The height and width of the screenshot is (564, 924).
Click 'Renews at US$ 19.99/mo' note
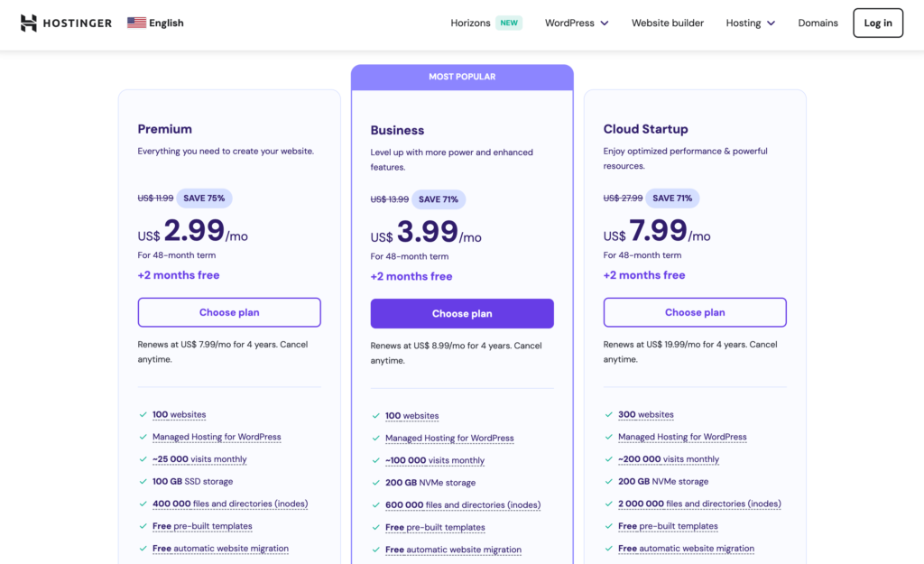click(x=690, y=352)
